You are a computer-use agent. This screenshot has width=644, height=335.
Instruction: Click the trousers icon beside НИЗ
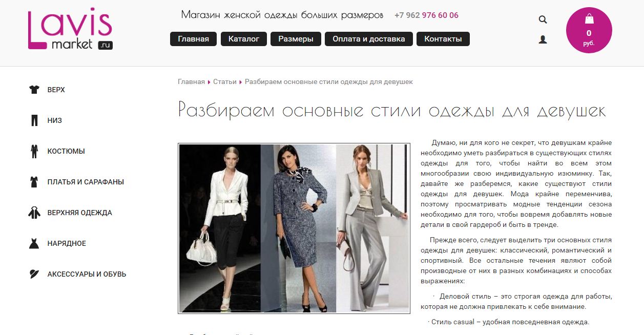coord(34,120)
